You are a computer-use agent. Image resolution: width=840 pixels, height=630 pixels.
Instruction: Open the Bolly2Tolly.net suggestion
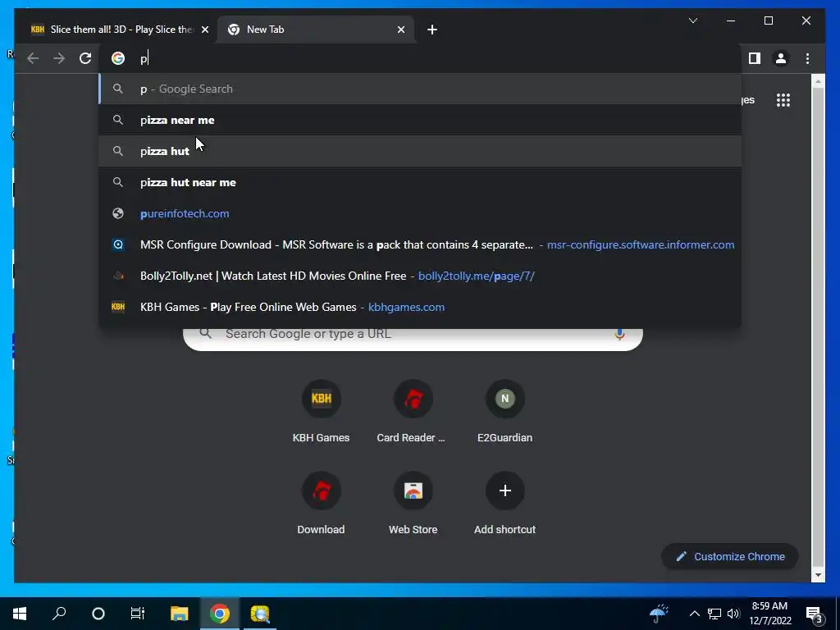pyautogui.click(x=420, y=276)
